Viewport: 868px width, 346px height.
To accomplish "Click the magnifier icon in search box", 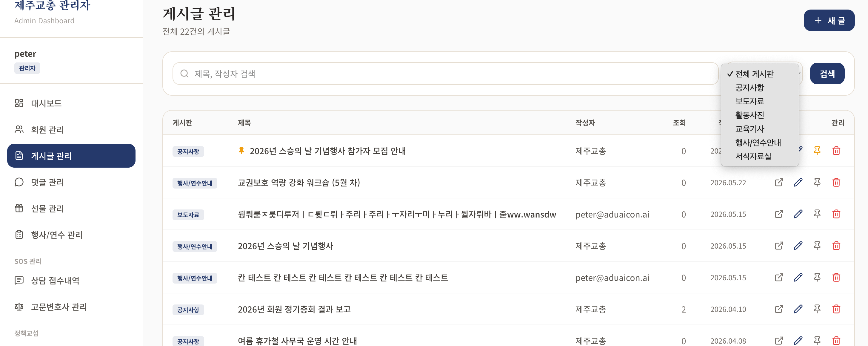I will (x=184, y=74).
